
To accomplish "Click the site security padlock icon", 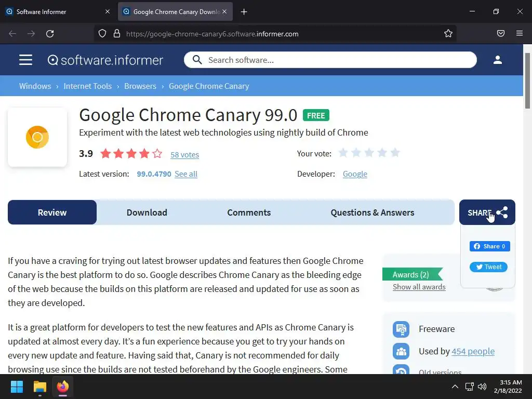I will coord(117,34).
